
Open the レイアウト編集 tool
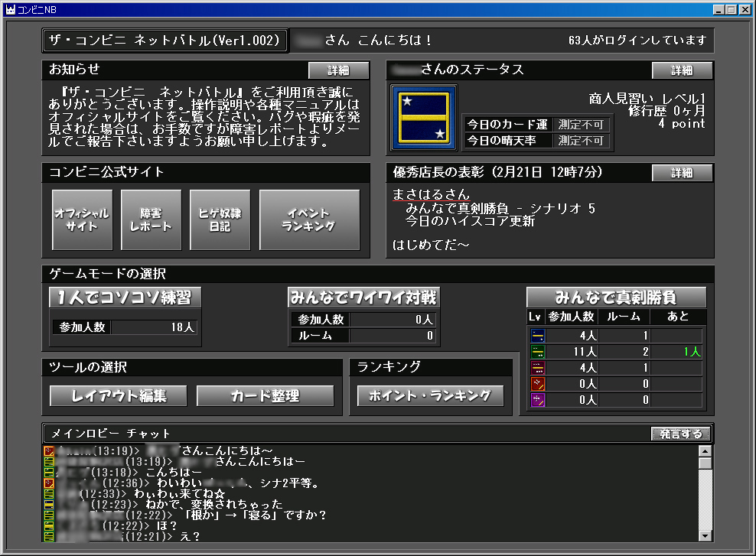tap(118, 395)
